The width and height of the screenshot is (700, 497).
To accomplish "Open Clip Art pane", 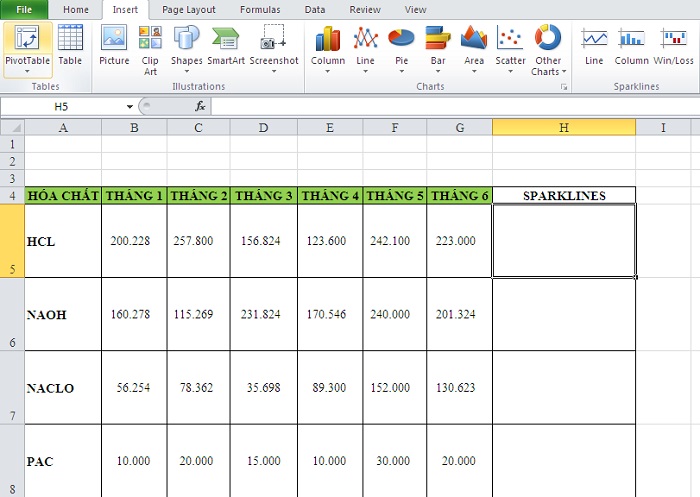I will pos(150,50).
